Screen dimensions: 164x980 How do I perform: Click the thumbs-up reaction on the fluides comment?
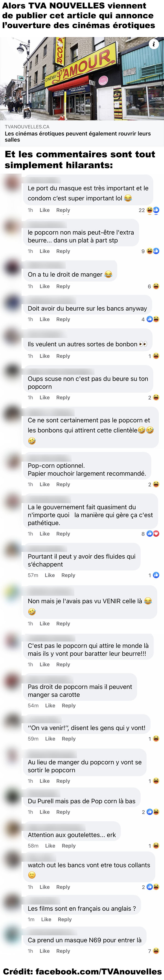coord(156,575)
